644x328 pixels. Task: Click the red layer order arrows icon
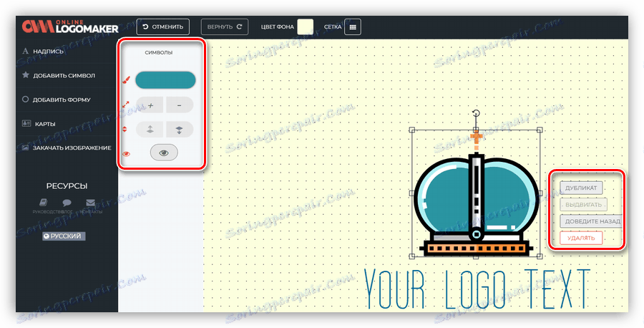tap(125, 130)
